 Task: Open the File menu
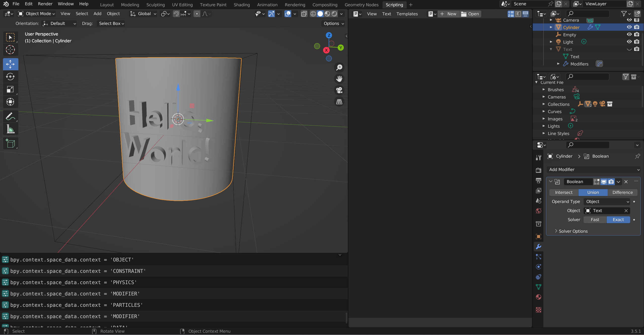click(x=16, y=4)
